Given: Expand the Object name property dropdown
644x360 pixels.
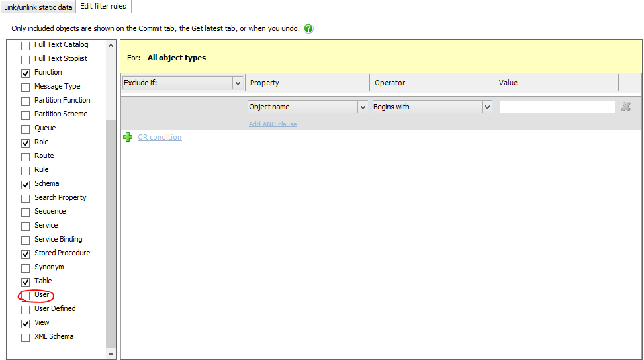Looking at the screenshot, I should [x=362, y=107].
